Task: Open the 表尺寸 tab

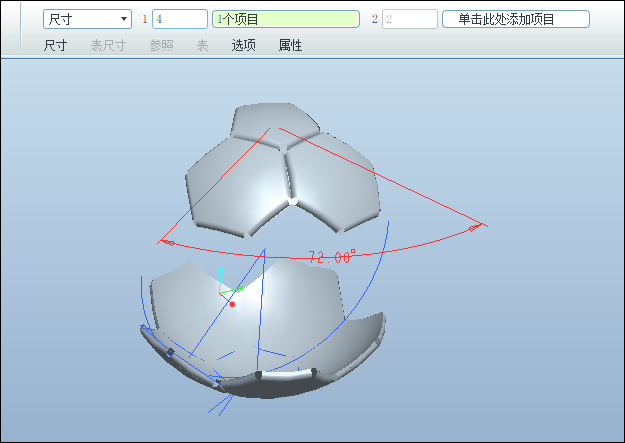Action: [108, 45]
